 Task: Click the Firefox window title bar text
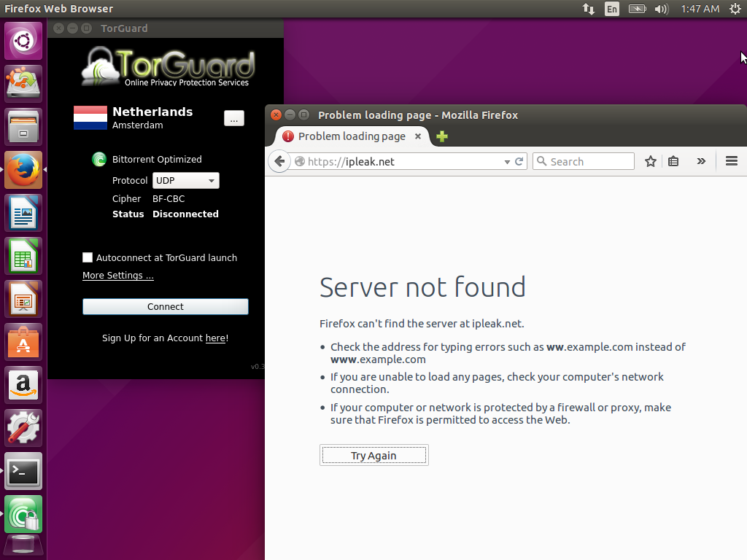[x=418, y=115]
